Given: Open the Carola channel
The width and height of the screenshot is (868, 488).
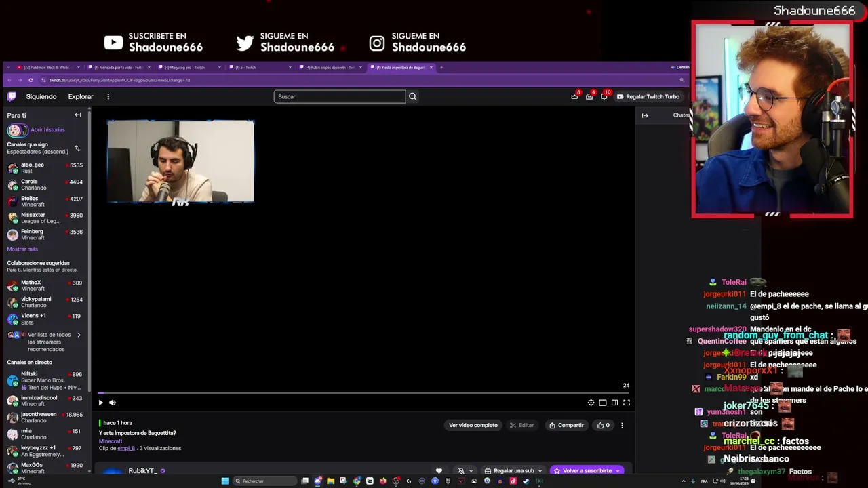Looking at the screenshot, I should [45, 185].
